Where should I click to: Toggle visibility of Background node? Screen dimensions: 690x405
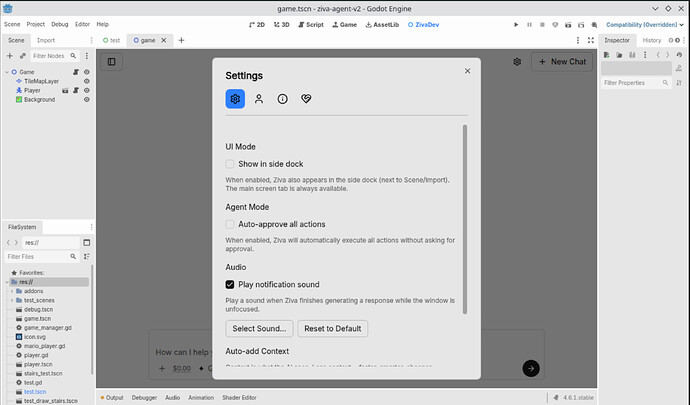pos(87,99)
